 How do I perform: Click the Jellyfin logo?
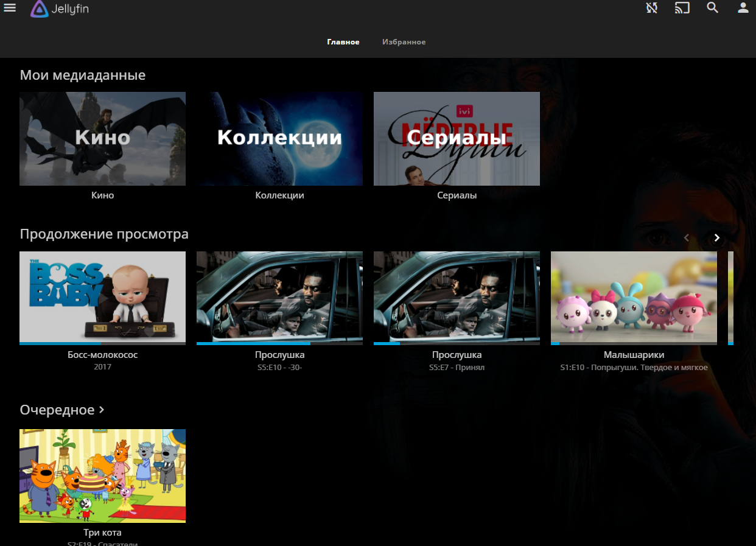point(60,9)
